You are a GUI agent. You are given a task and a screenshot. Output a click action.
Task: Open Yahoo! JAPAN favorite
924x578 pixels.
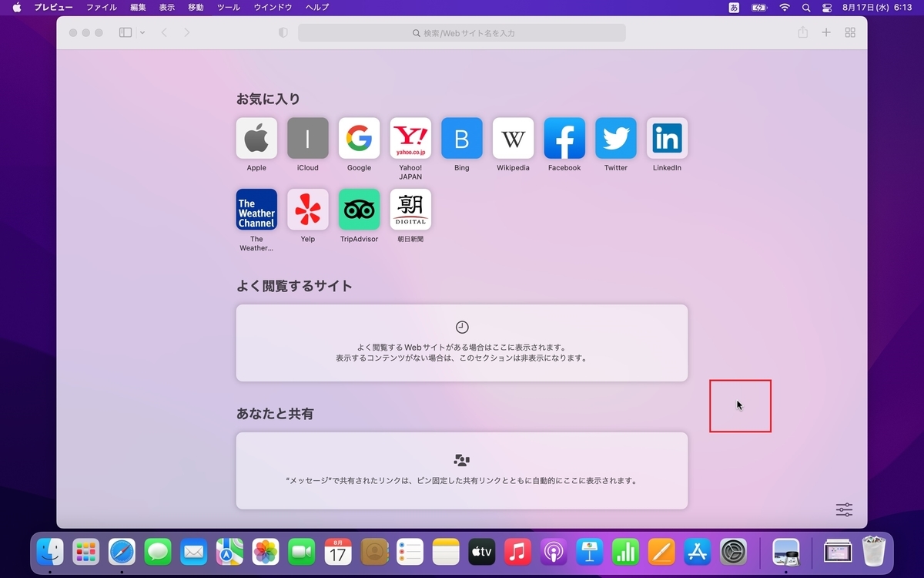(410, 138)
